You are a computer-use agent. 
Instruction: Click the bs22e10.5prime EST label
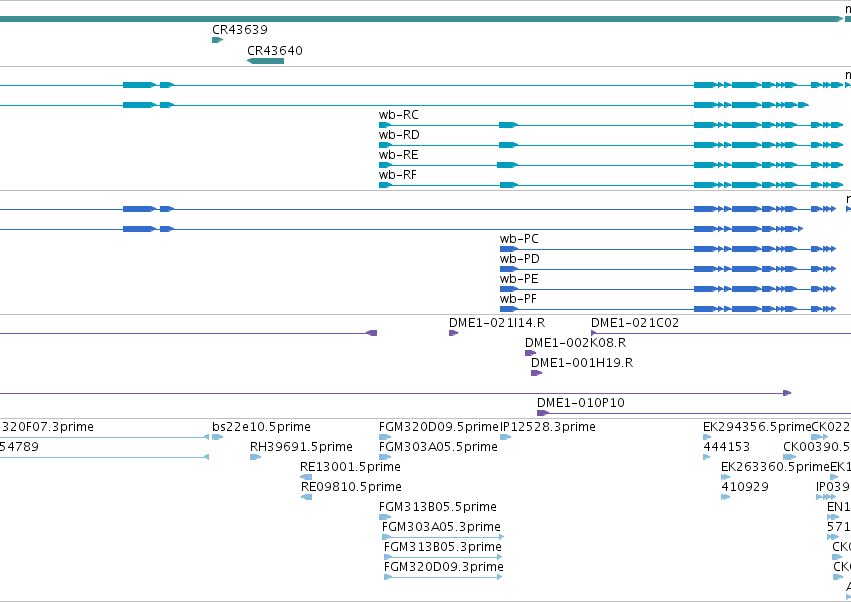pos(261,427)
